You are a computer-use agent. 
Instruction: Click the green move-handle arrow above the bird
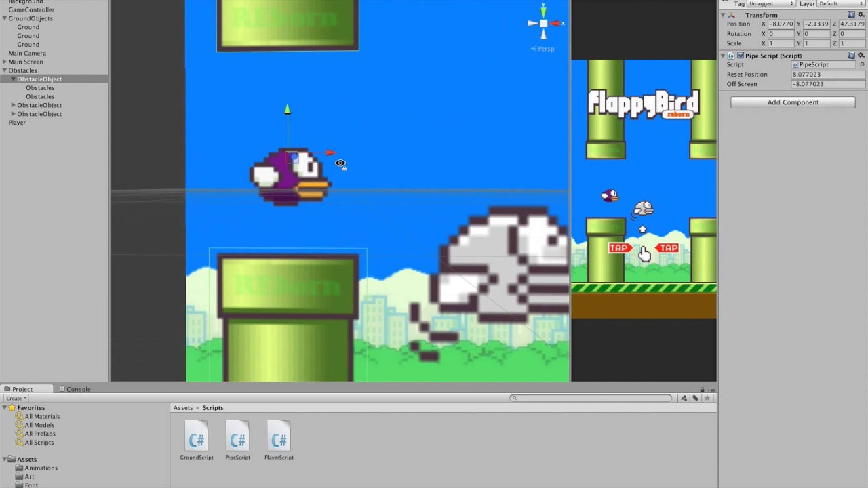(x=288, y=109)
